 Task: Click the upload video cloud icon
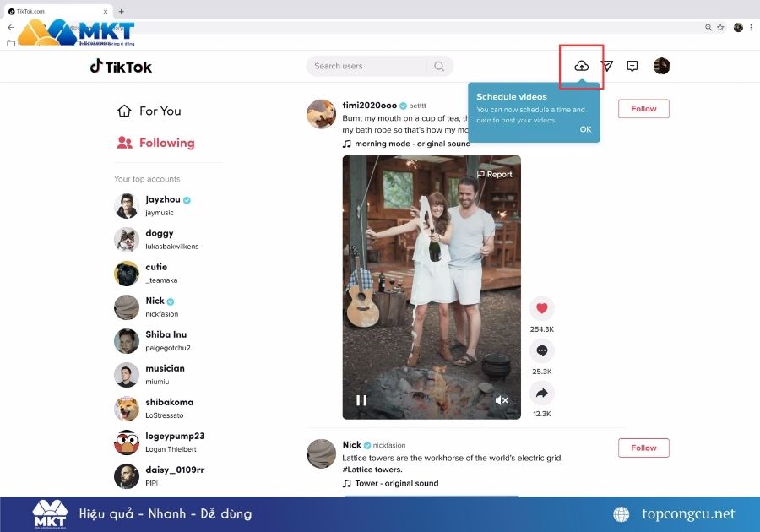[x=582, y=66]
